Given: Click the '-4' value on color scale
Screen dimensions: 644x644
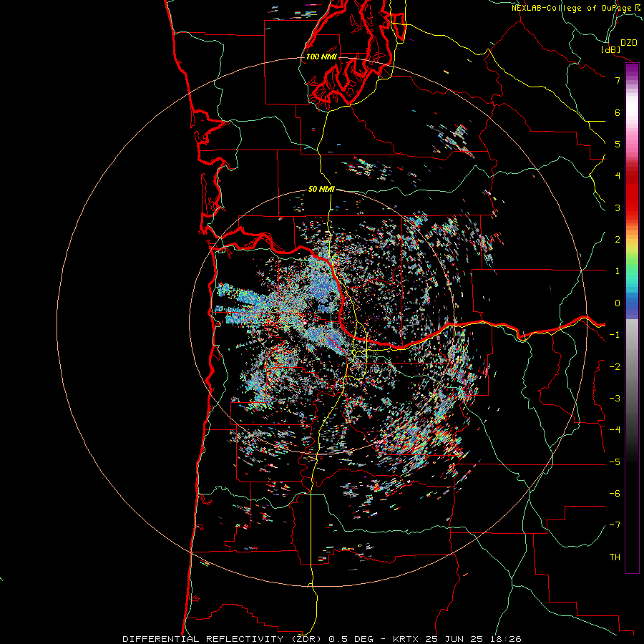Looking at the screenshot, I should click(x=615, y=430).
